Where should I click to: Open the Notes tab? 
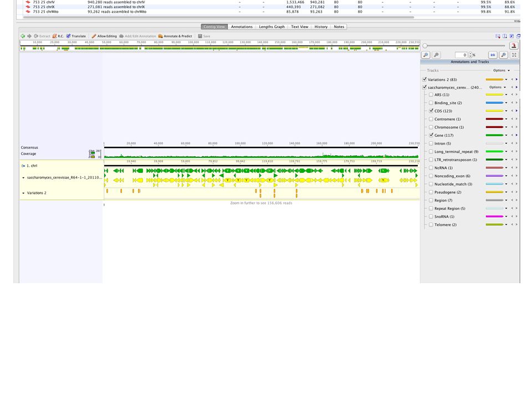(339, 27)
